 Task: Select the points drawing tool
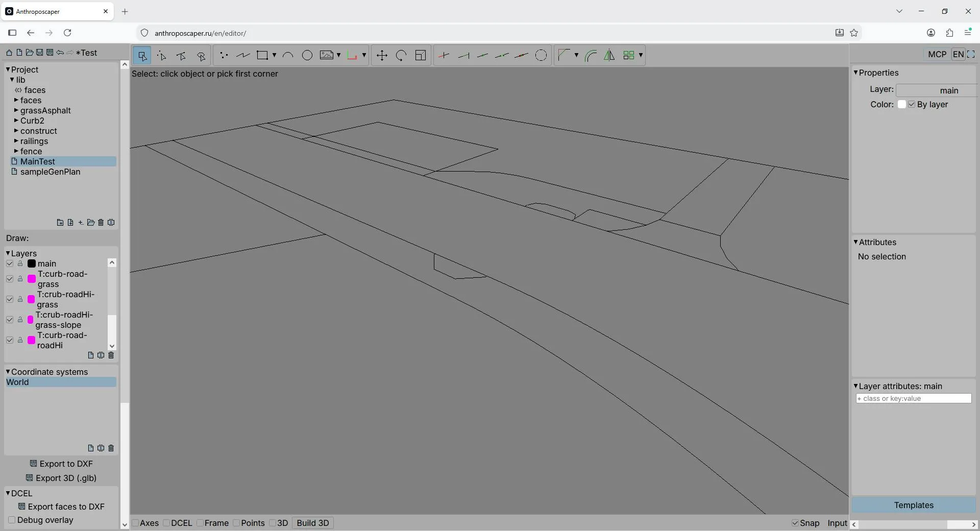click(x=224, y=55)
